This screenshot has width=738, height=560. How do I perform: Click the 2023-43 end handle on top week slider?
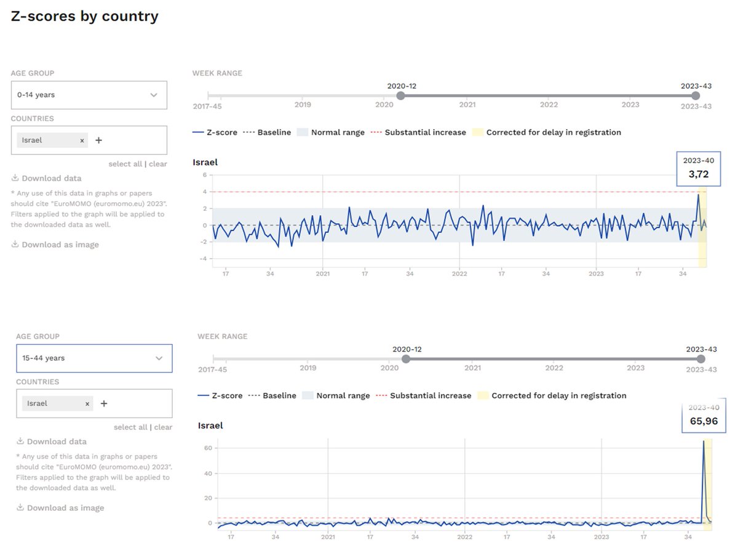click(x=696, y=96)
